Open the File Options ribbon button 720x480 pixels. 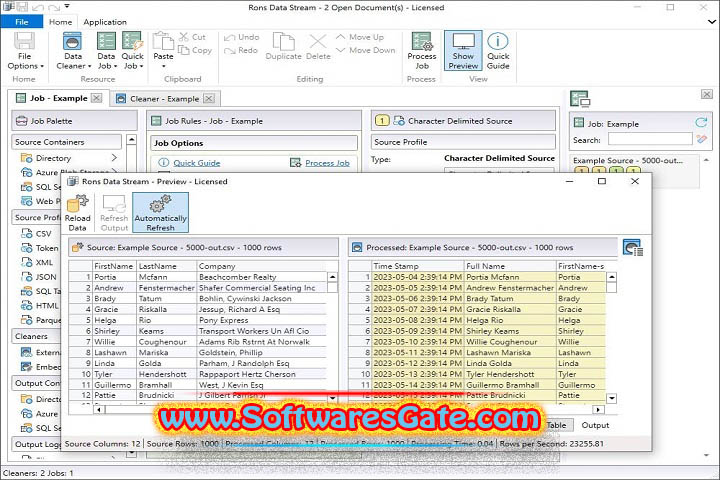[25, 51]
